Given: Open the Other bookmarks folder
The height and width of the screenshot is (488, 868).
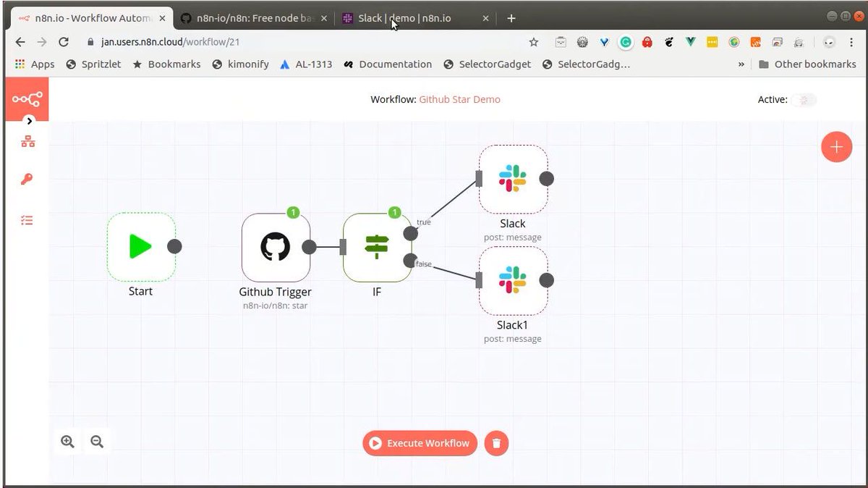Looking at the screenshot, I should 807,64.
